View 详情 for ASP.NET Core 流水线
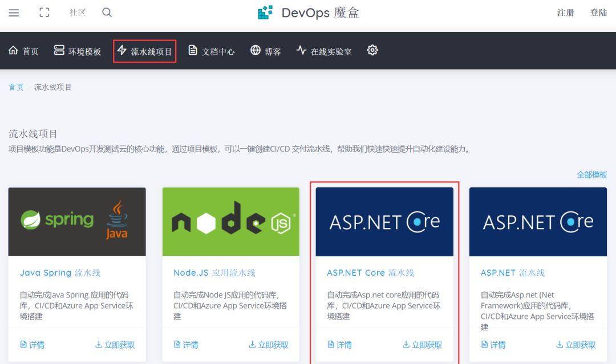 coord(339,345)
